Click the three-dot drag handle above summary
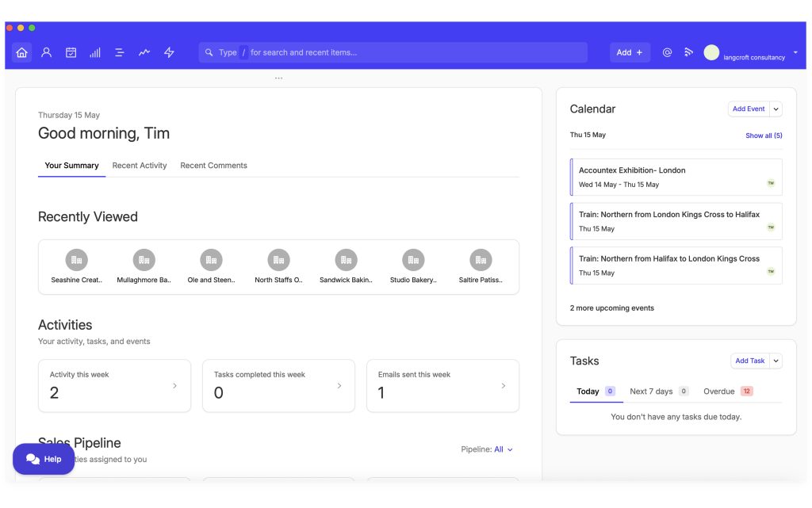 tap(278, 78)
